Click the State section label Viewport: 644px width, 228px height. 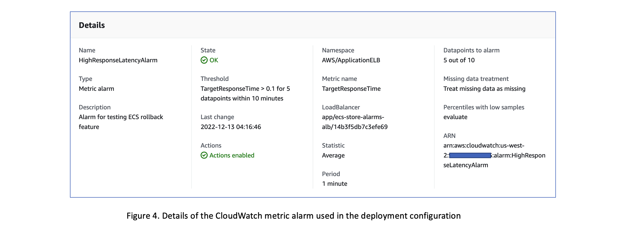[x=208, y=50]
